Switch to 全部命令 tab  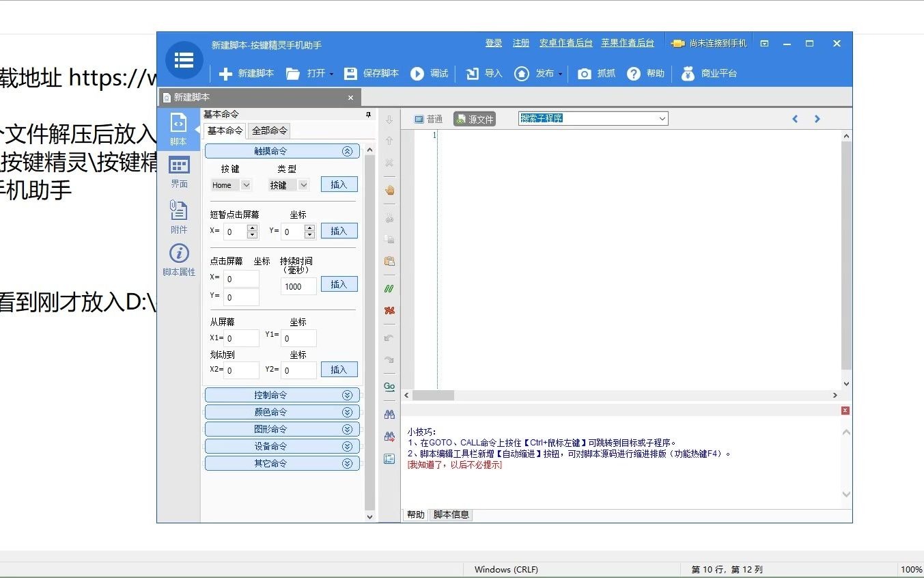(270, 130)
